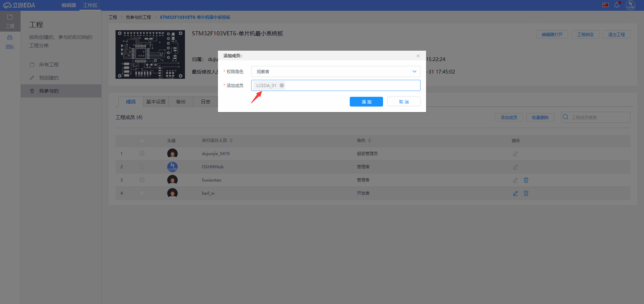Click the 立创EDA logo
The height and width of the screenshot is (304, 644).
pyautogui.click(x=19, y=5)
